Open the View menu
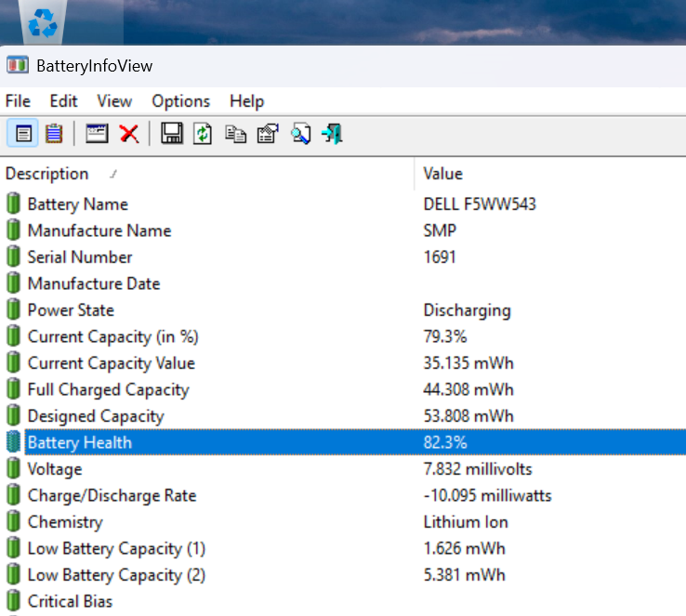The image size is (686, 616). pyautogui.click(x=114, y=101)
